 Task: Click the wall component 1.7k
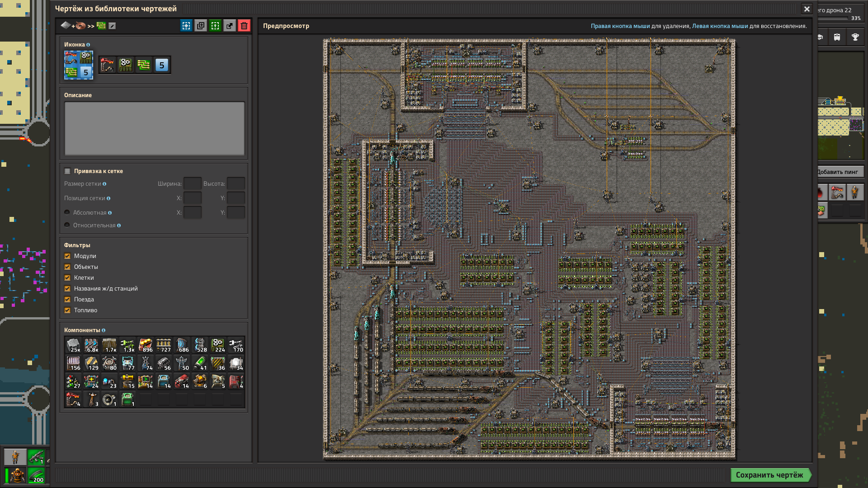109,345
